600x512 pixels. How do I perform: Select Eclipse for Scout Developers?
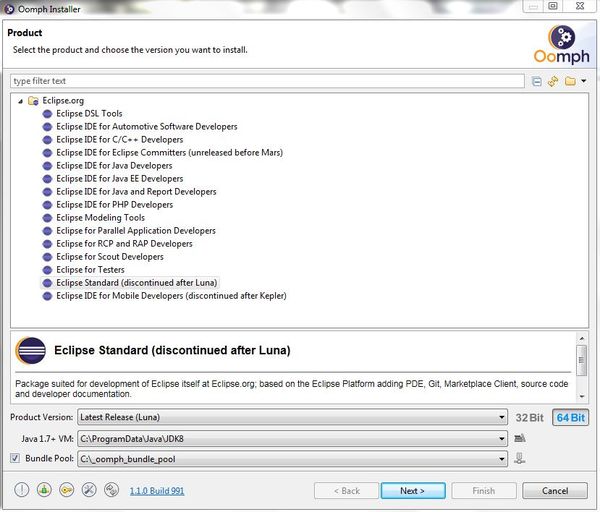(110, 257)
